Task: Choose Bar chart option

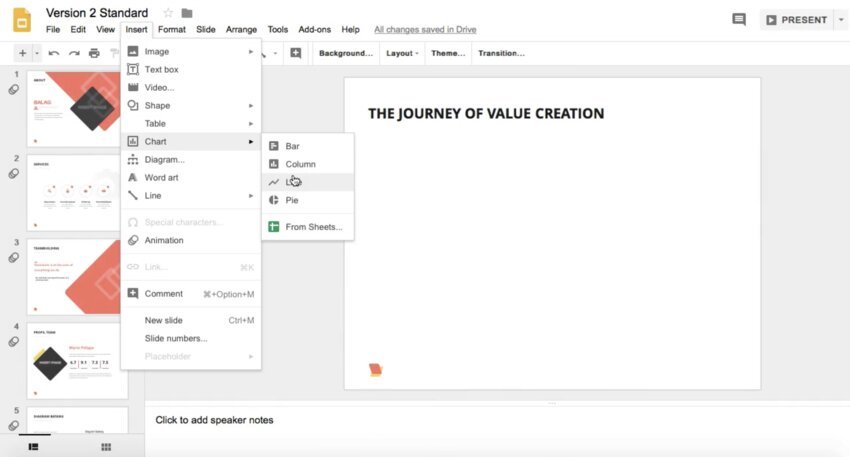Action: pos(292,146)
